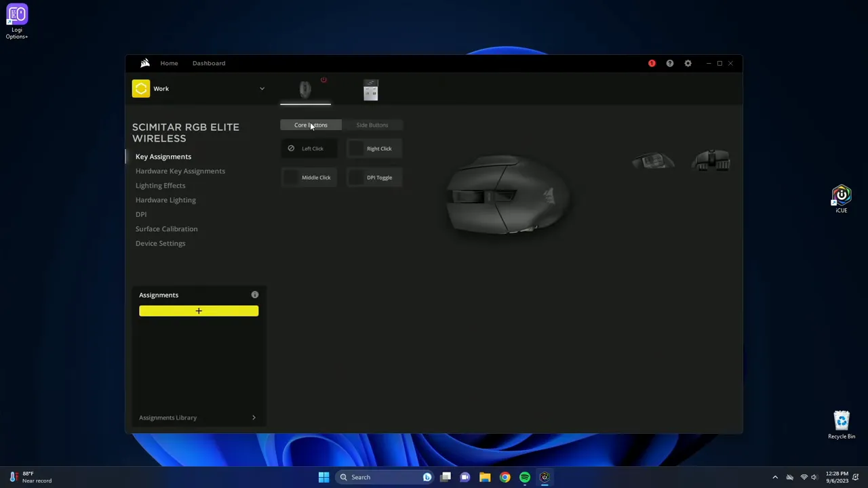The width and height of the screenshot is (868, 488).
Task: Maximize the iCUE window
Action: click(x=719, y=63)
